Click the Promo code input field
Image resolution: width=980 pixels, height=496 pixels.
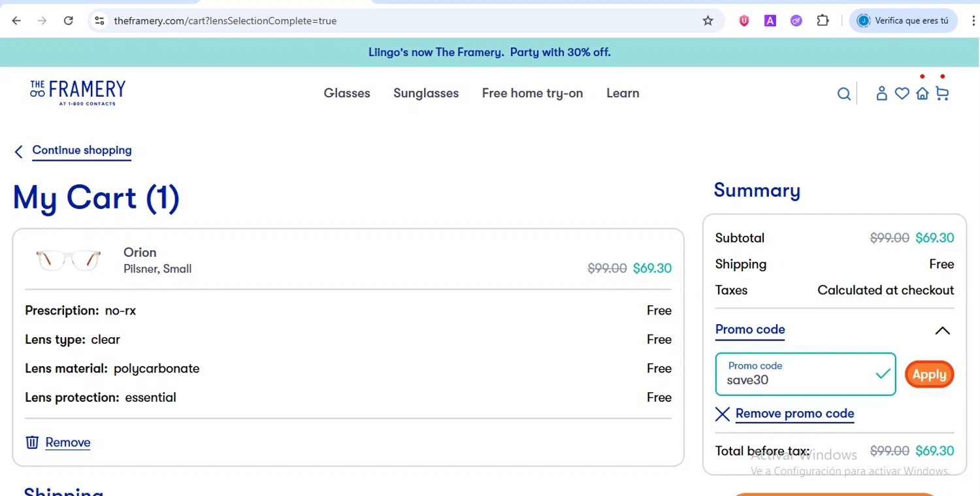pos(806,374)
